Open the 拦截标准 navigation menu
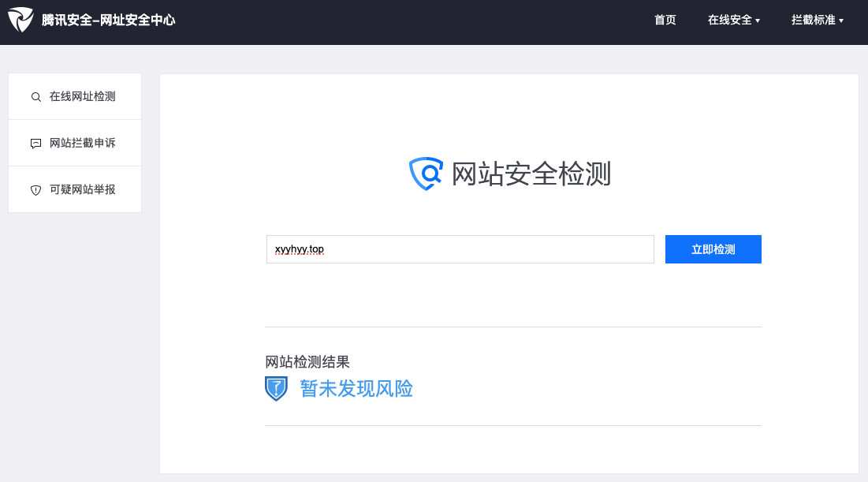 coord(817,20)
